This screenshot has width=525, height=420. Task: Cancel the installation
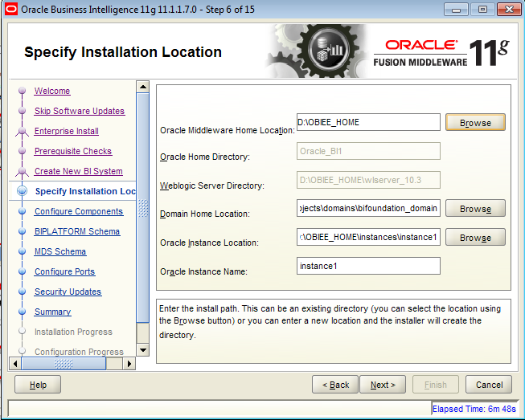tap(489, 385)
